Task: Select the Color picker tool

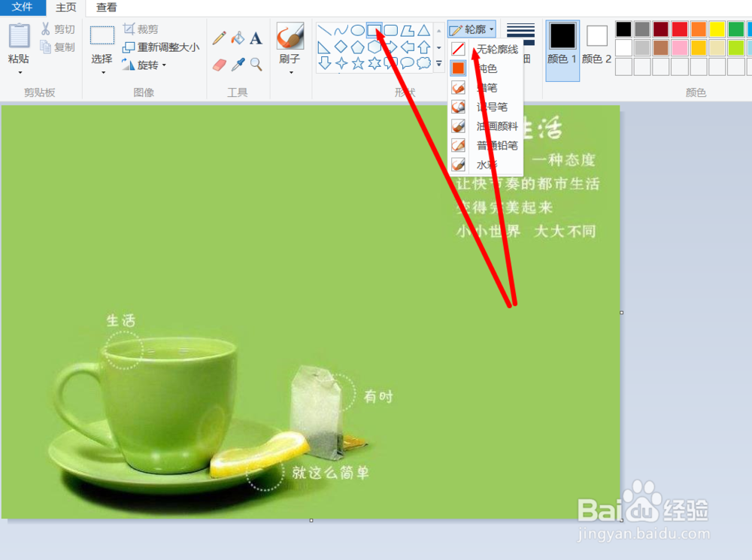Action: coord(237,62)
